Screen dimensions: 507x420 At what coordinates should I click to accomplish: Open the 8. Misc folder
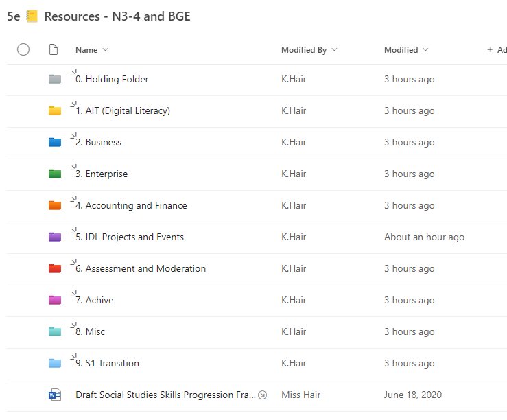pyautogui.click(x=90, y=331)
